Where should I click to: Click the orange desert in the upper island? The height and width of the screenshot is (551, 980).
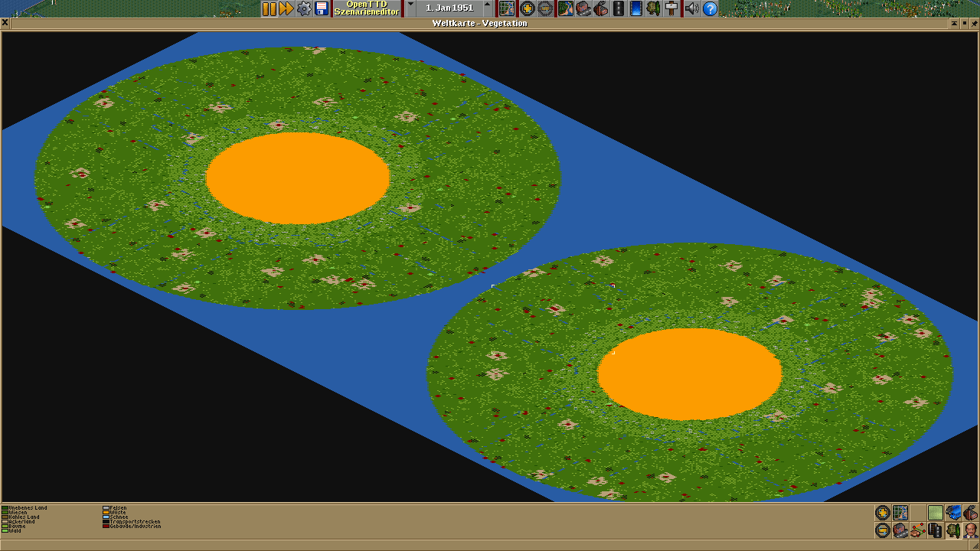[x=298, y=178]
